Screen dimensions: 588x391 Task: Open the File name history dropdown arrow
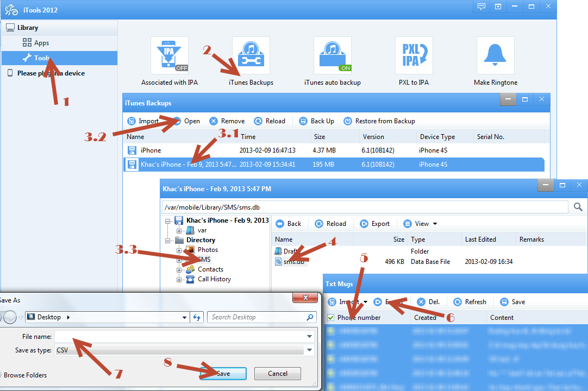coord(309,336)
